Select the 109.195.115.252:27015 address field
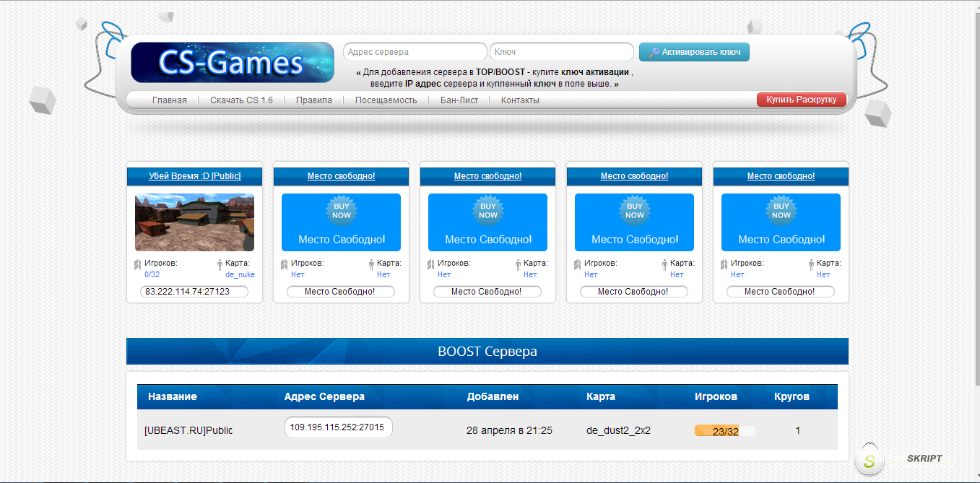This screenshot has width=980, height=483. point(338,427)
